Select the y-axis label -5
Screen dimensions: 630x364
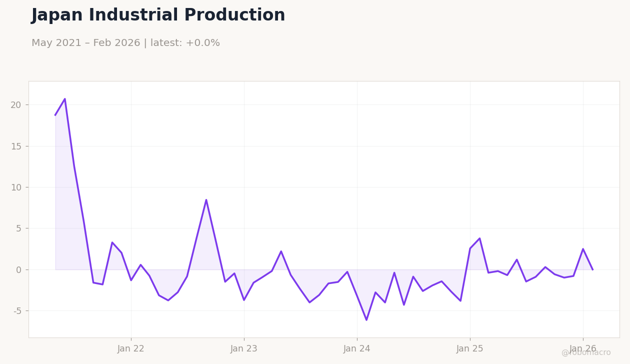[x=17, y=311]
